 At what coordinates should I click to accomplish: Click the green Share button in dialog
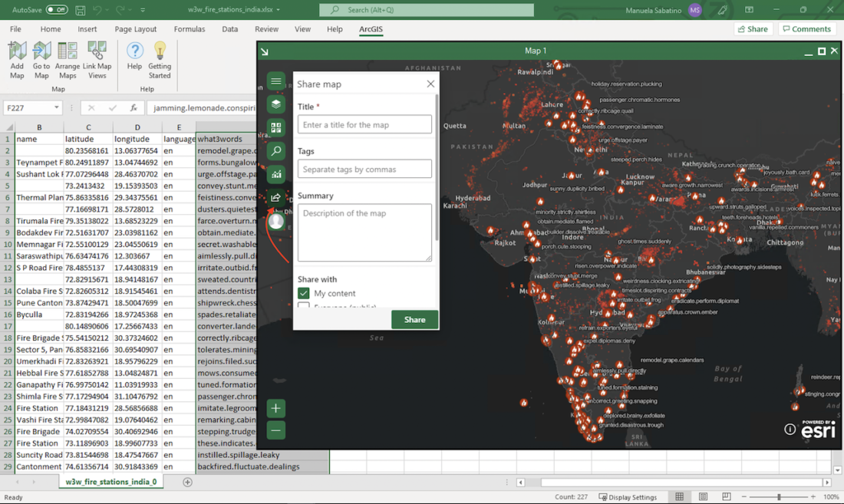coord(414,319)
